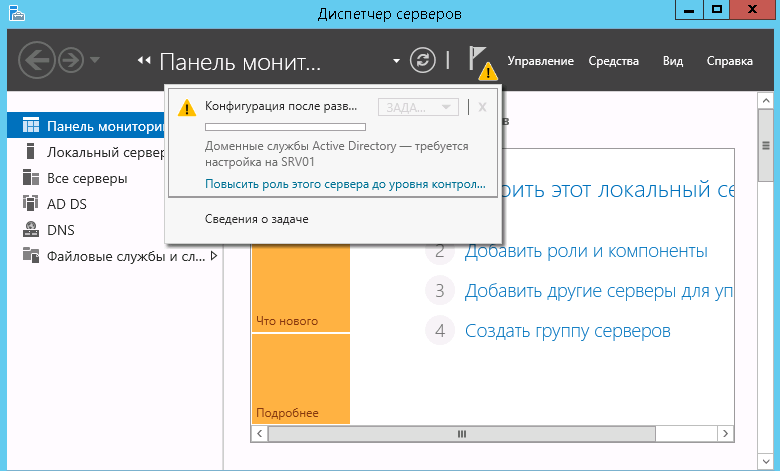Click the step 2 number circle

(440, 251)
